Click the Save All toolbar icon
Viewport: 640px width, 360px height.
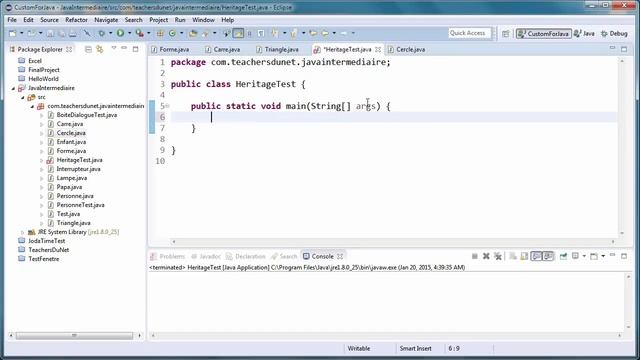click(62, 33)
